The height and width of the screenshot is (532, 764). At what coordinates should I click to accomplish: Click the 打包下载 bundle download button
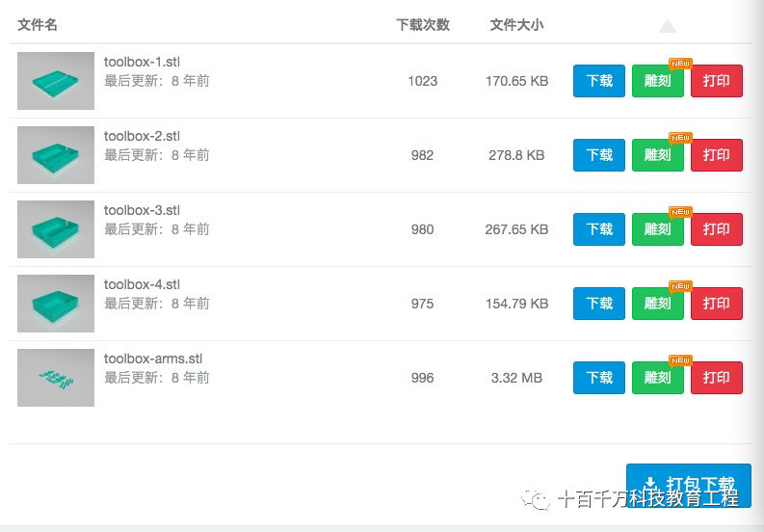(x=689, y=485)
